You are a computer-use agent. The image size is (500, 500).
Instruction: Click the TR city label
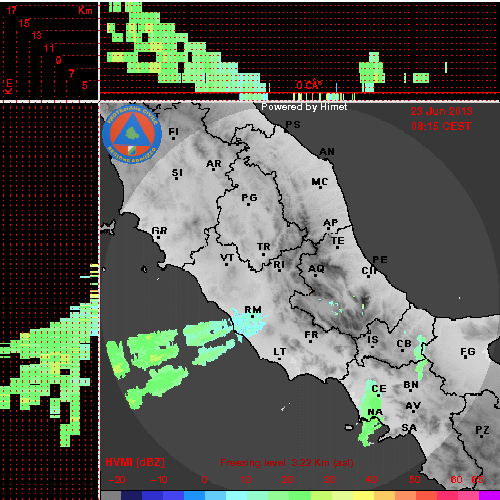[x=264, y=247]
